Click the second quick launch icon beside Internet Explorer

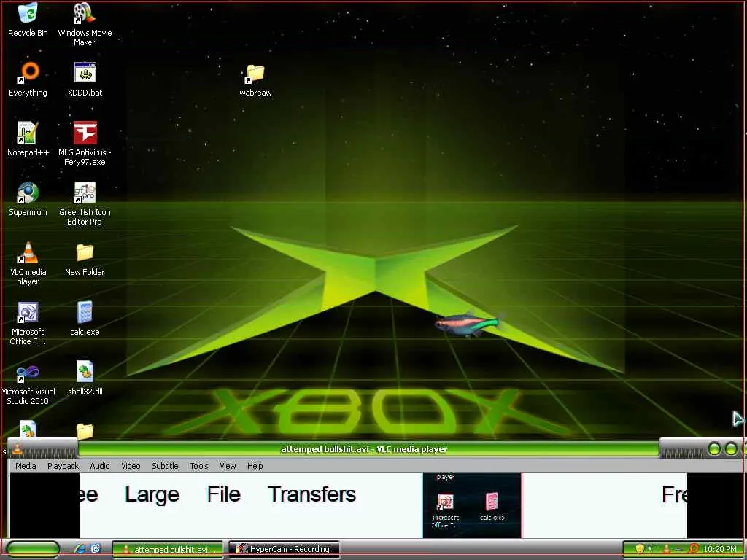pyautogui.click(x=96, y=548)
